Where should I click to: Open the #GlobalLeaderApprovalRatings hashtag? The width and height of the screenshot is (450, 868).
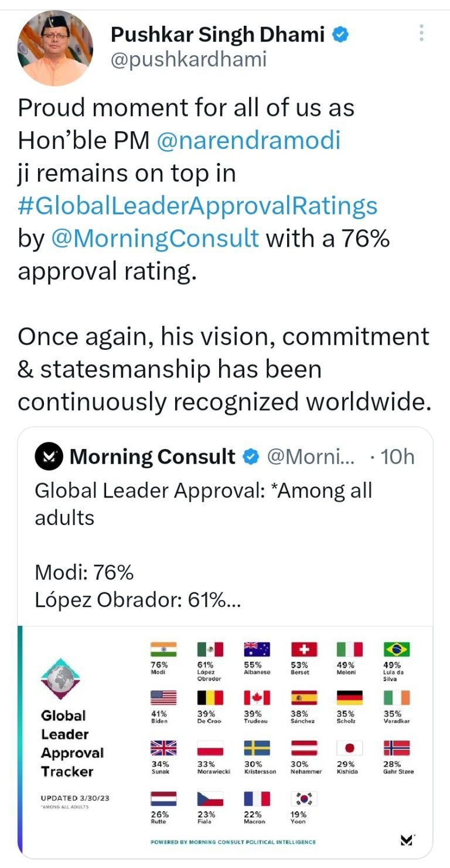[197, 206]
